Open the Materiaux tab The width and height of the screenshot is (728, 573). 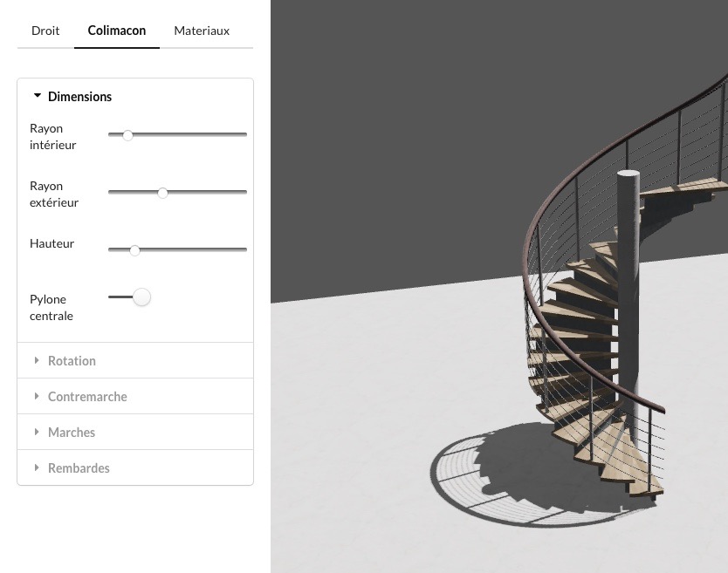[202, 31]
